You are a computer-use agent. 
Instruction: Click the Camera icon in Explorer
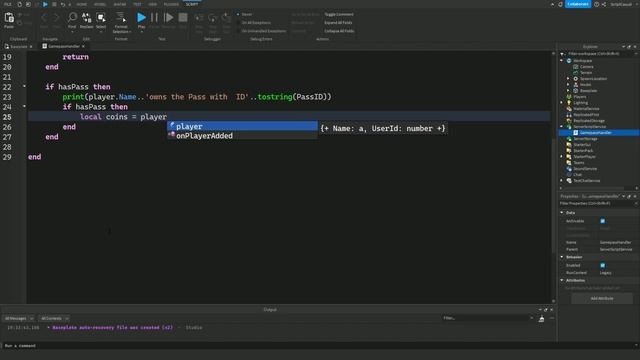point(576,67)
